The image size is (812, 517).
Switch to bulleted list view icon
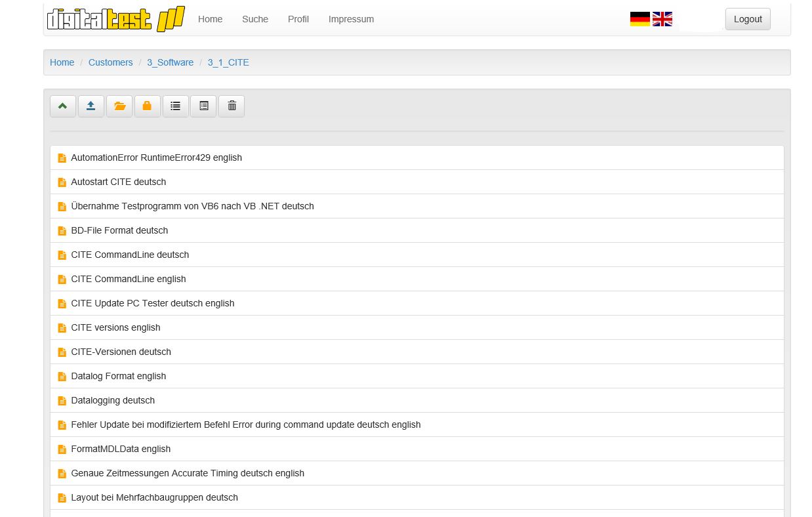[x=176, y=106]
